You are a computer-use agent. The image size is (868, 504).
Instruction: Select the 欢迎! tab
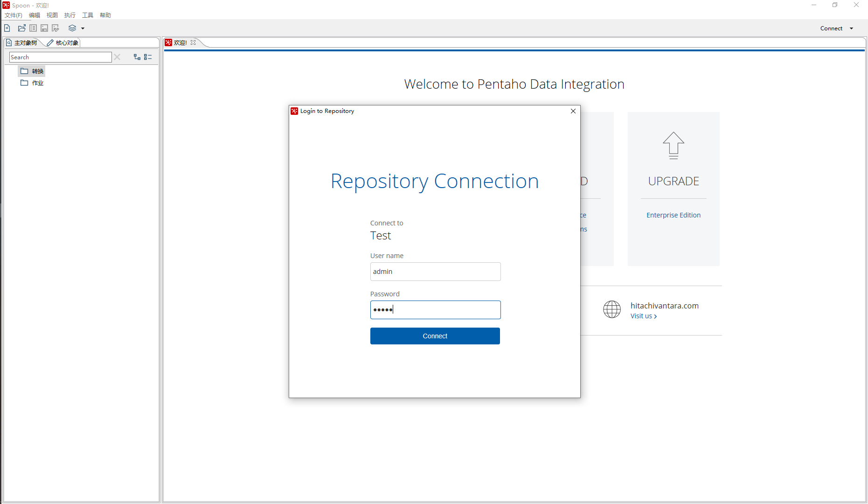180,42
